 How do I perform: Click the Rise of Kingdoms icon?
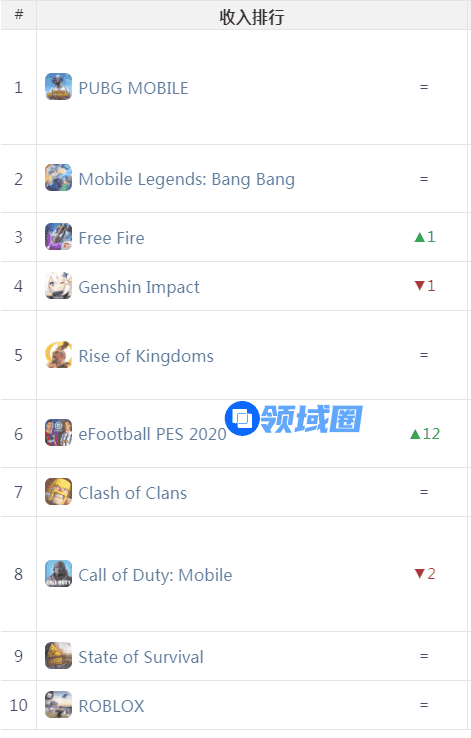pos(58,354)
